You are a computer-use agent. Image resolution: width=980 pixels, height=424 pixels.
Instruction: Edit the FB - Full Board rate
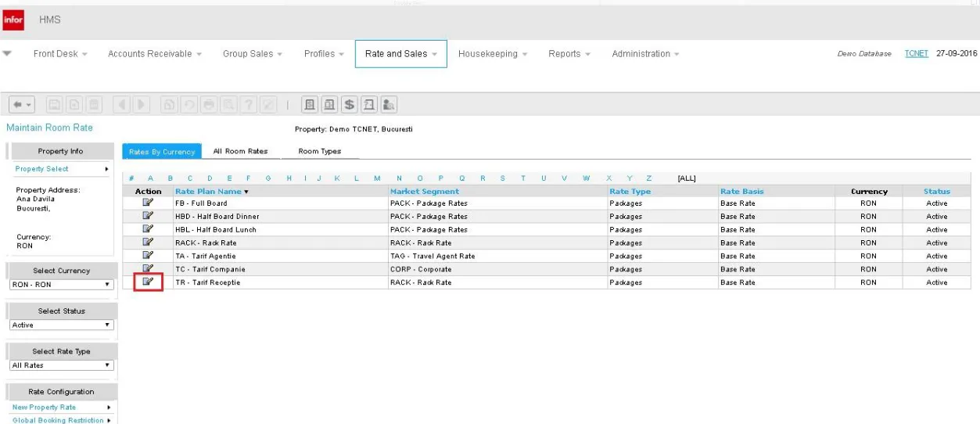148,203
